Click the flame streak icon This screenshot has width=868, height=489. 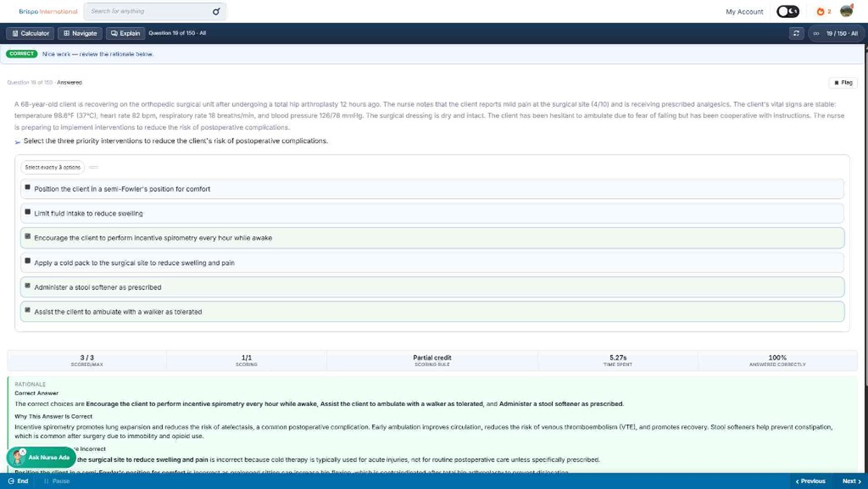click(x=821, y=11)
